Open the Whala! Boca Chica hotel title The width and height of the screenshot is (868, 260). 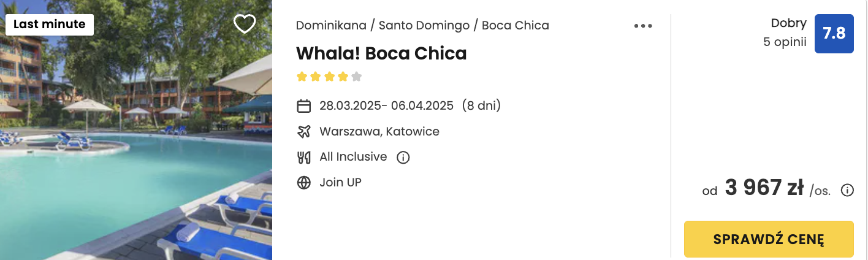381,53
